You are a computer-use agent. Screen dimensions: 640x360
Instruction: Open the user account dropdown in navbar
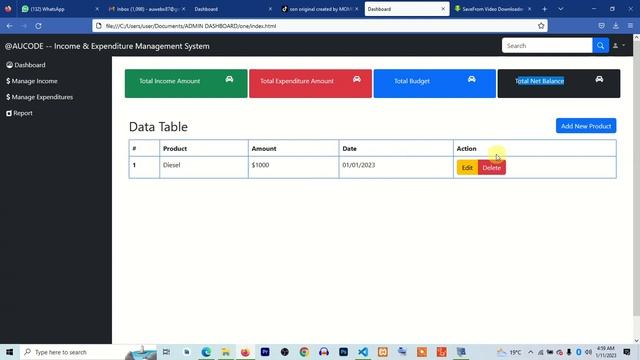click(x=619, y=46)
